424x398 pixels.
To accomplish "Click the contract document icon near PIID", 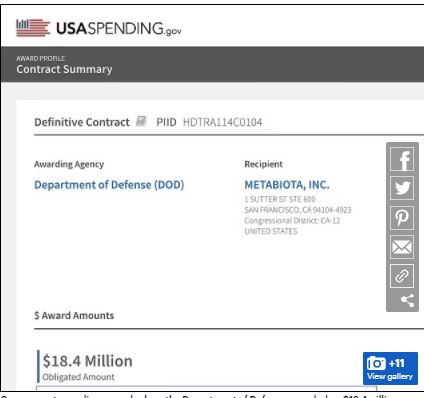I will point(142,121).
